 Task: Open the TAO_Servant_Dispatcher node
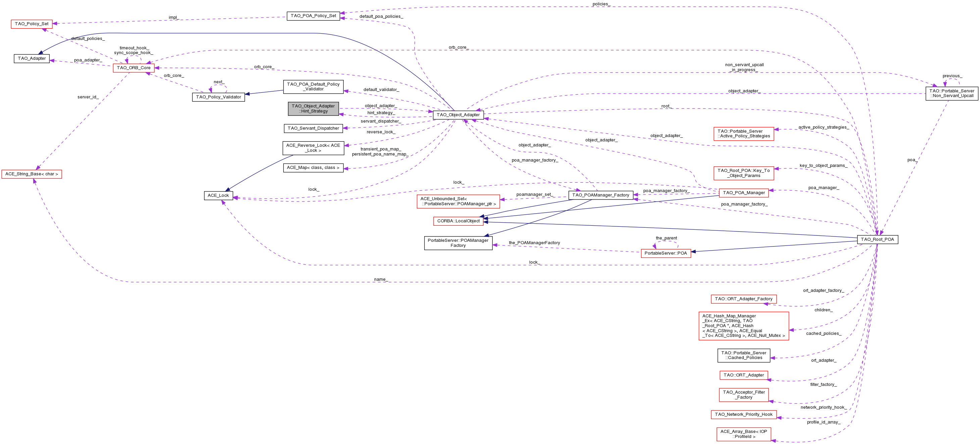[x=313, y=128]
